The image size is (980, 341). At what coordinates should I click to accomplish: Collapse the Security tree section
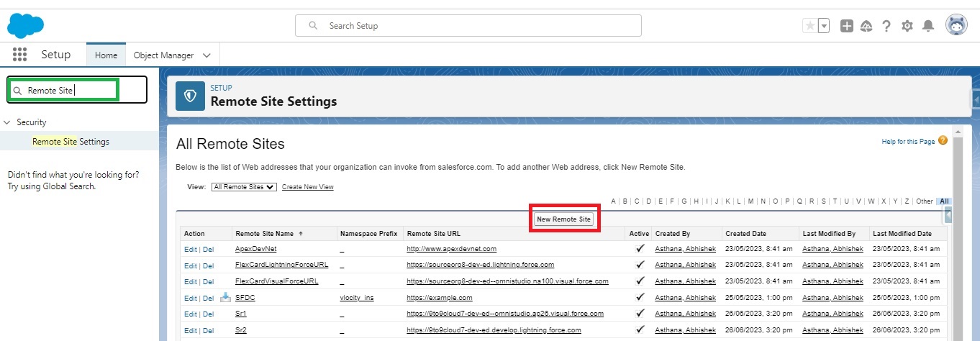8,122
